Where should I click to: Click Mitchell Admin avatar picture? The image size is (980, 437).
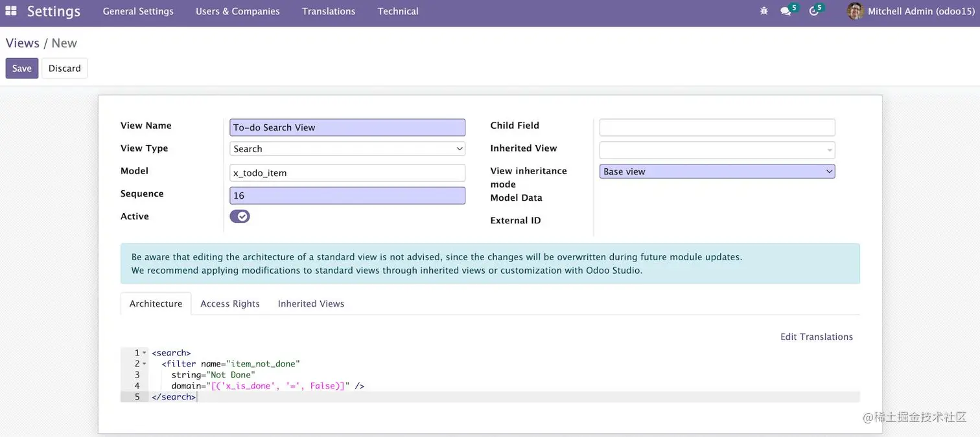856,11
